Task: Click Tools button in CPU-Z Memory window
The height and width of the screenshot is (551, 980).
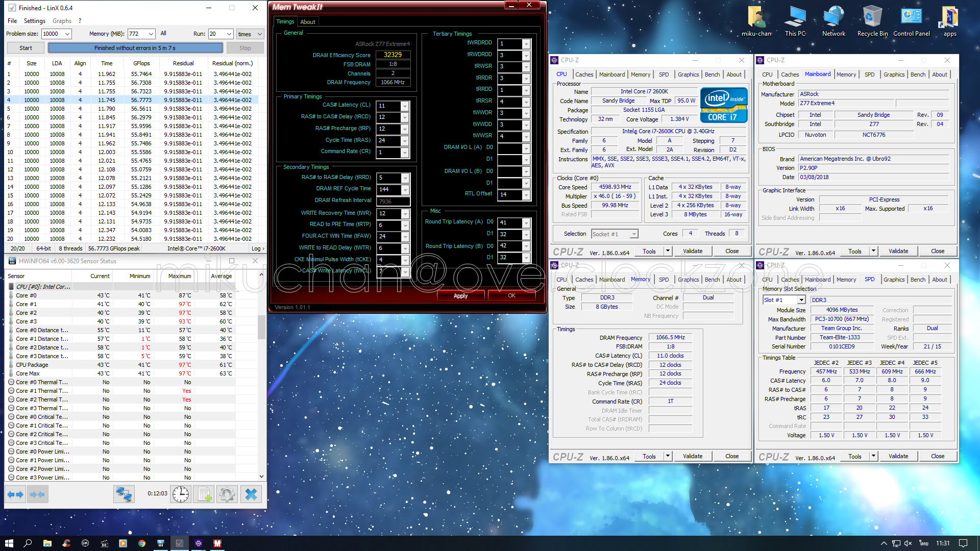Action: coord(649,456)
